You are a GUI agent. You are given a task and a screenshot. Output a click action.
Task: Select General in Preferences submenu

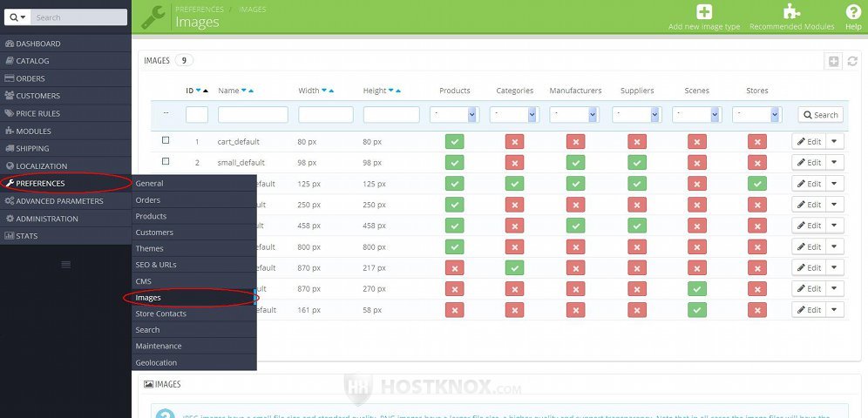193,184
